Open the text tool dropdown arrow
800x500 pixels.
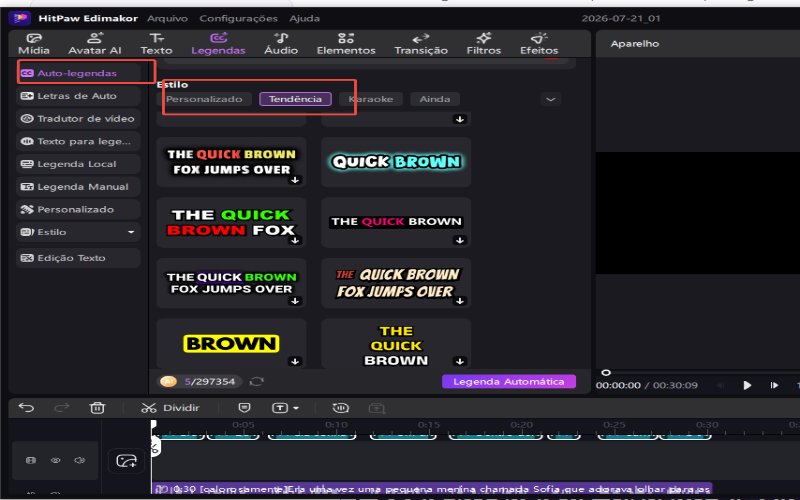point(296,408)
